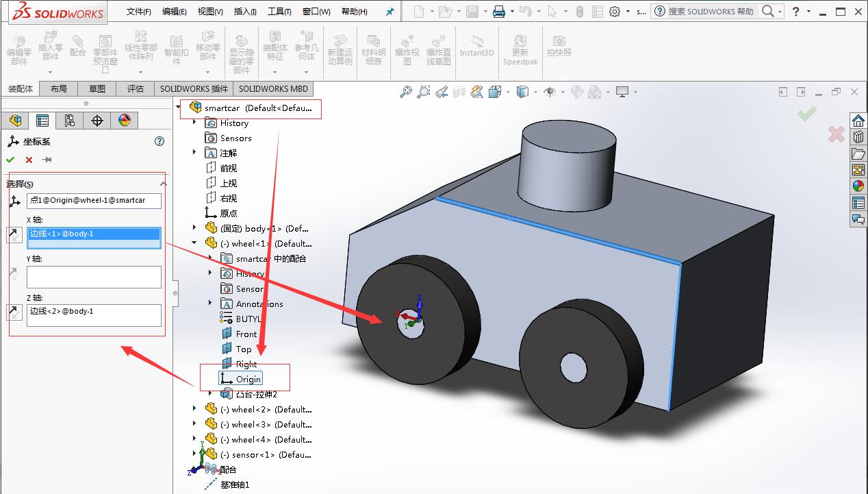Expand the sensor<1> component arrow

[x=194, y=454]
